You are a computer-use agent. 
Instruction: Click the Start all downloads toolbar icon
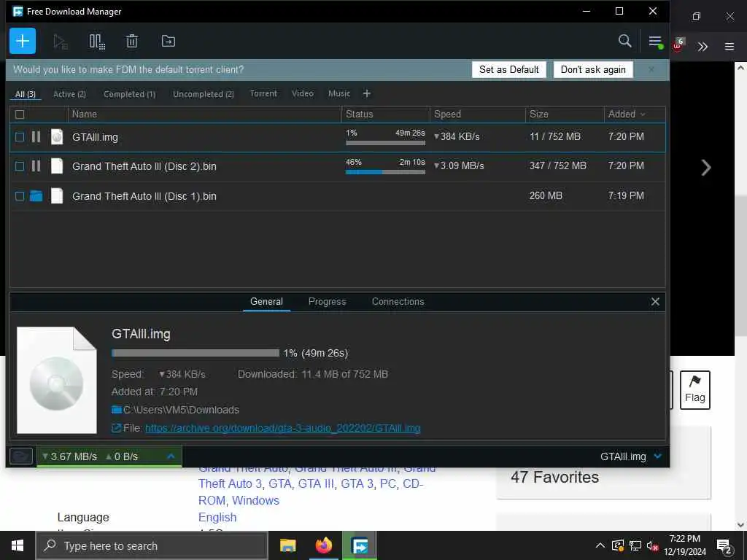(x=60, y=42)
